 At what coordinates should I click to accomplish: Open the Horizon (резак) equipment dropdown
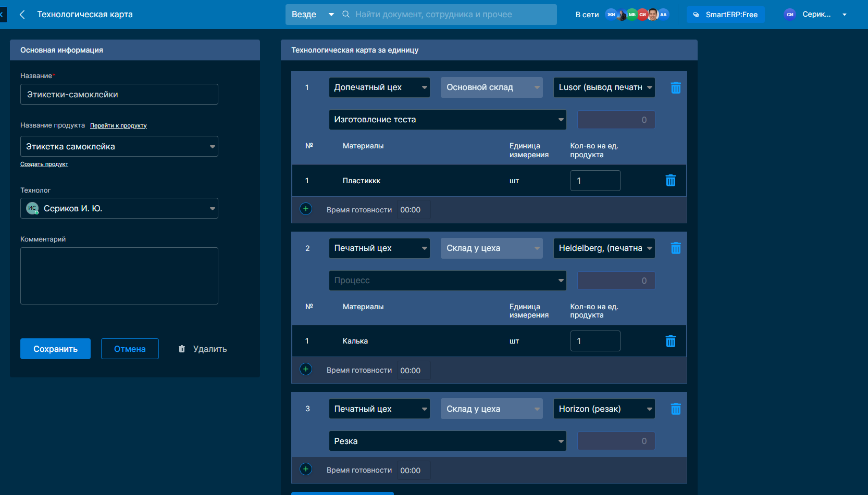tap(604, 409)
